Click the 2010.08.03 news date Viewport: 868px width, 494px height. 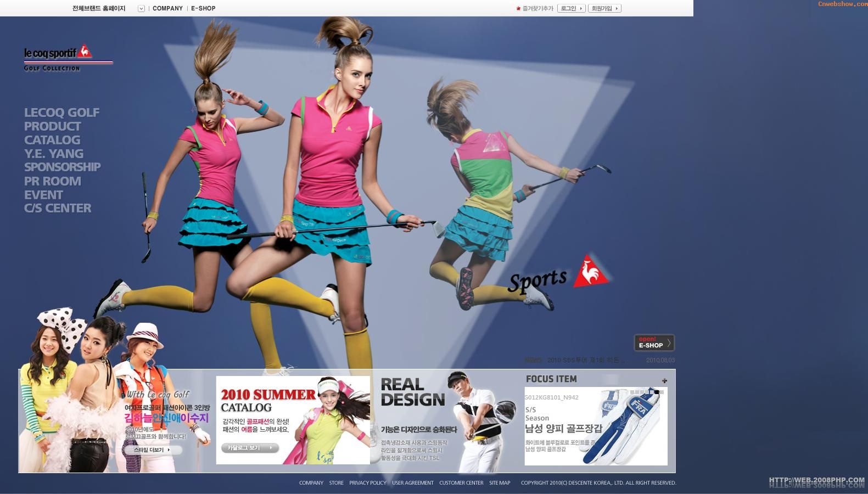[x=660, y=361]
